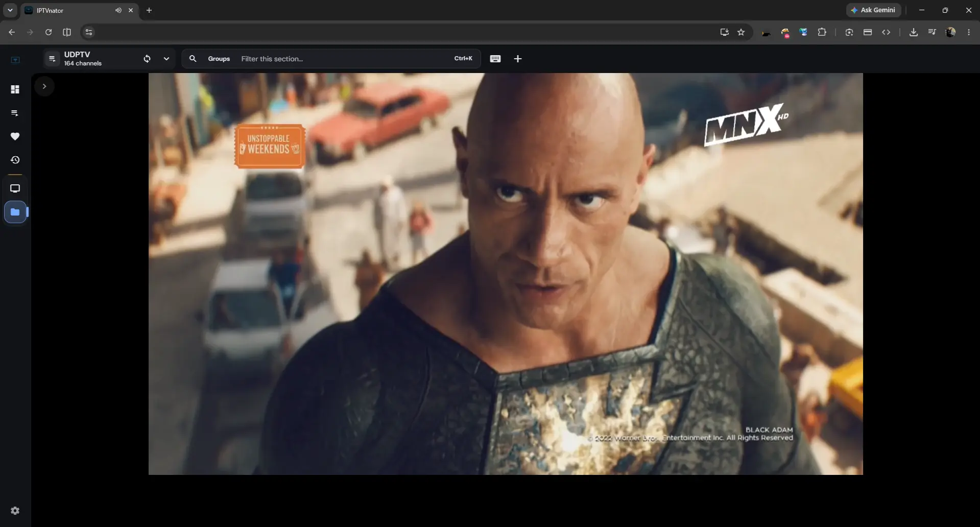
Task: Open site information icon in address bar
Action: [89, 32]
